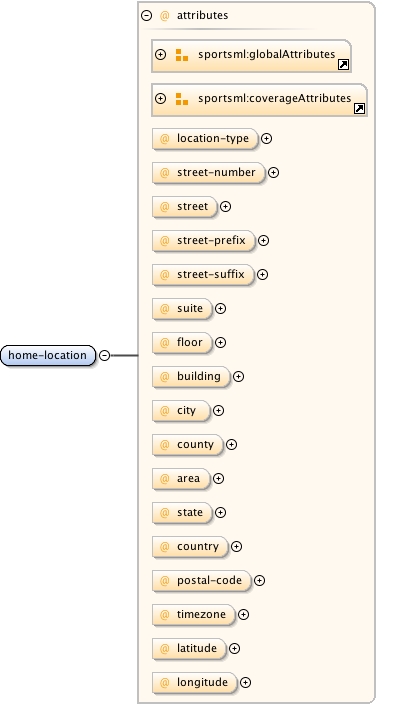Click the sportsml:globalAttributes group icon

pos(182,55)
